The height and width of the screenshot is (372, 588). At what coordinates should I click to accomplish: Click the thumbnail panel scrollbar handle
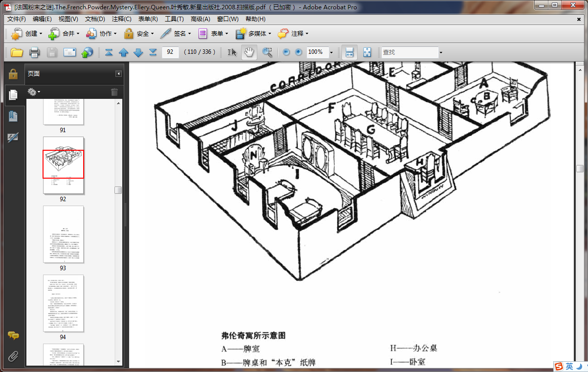click(118, 190)
